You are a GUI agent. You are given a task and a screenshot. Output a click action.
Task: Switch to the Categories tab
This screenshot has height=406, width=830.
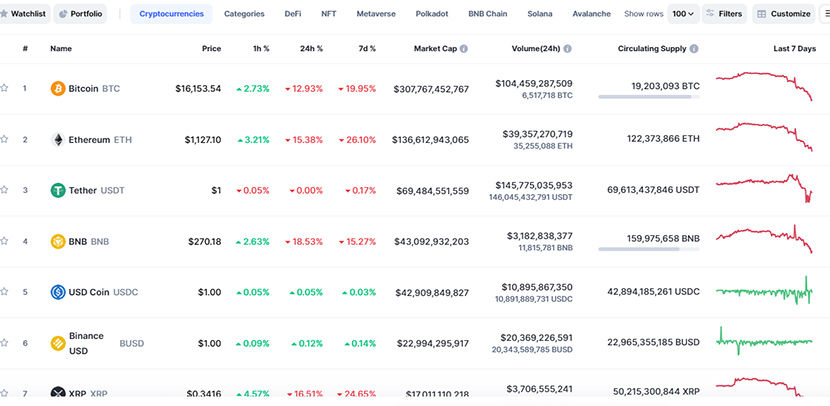[x=244, y=14]
